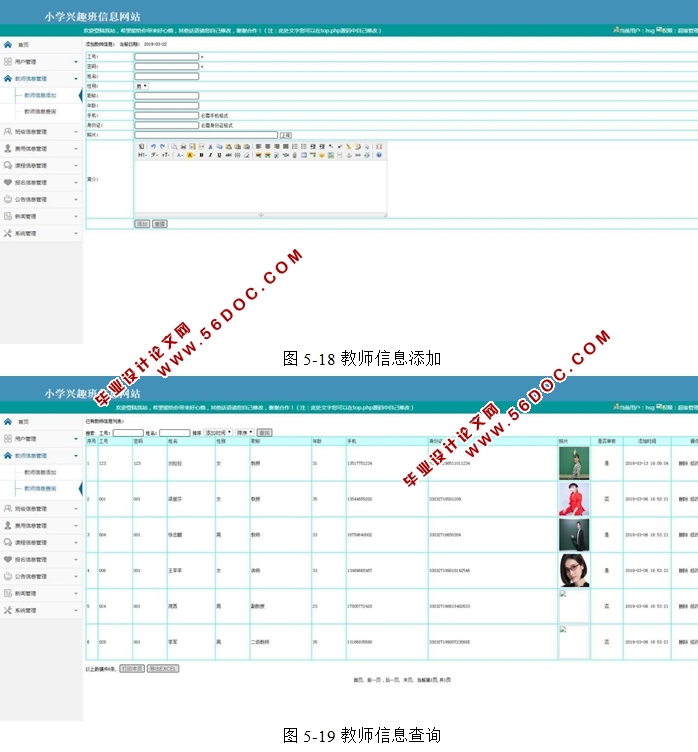Click the Bold icon in the rich text editor

201,155
